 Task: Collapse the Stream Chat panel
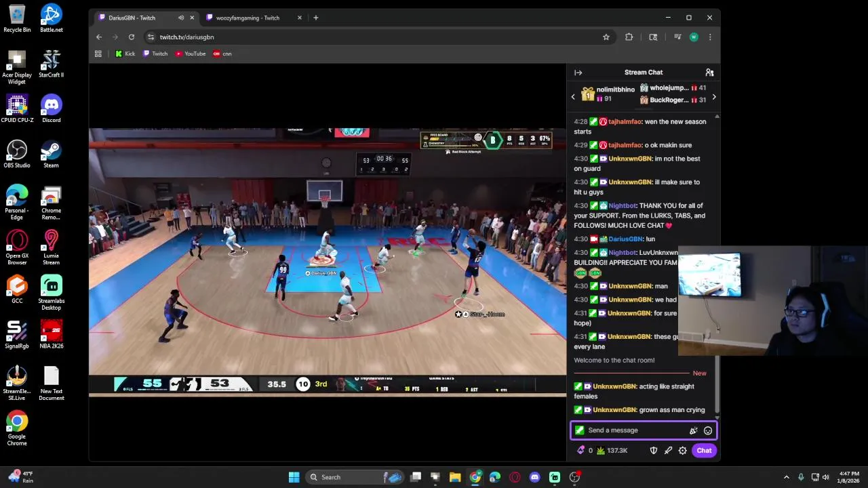[x=578, y=73]
